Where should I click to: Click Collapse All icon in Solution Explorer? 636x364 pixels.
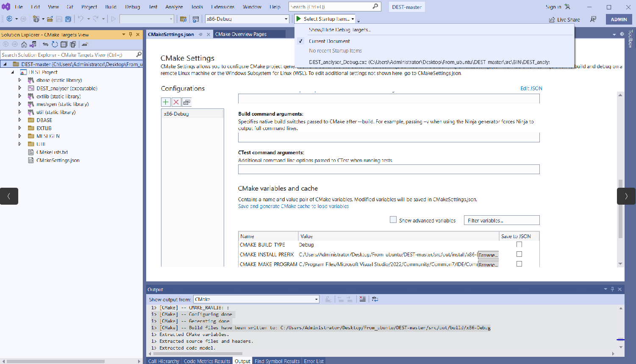click(x=64, y=44)
